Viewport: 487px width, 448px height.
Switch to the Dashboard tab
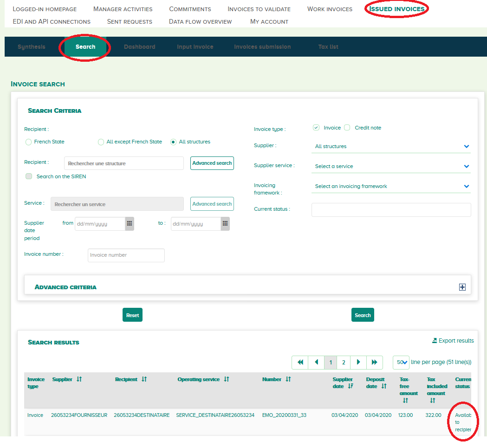coord(139,46)
